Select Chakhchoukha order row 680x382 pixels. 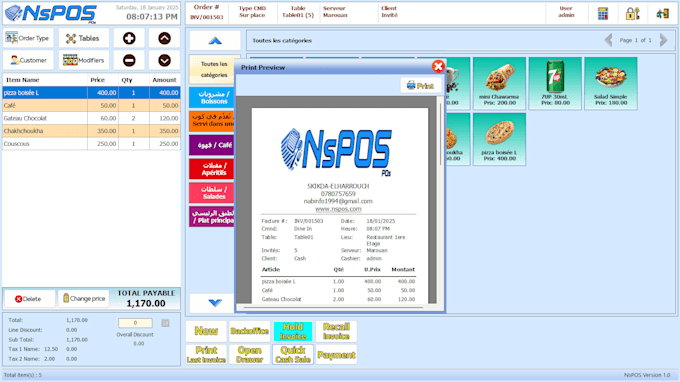(x=91, y=131)
